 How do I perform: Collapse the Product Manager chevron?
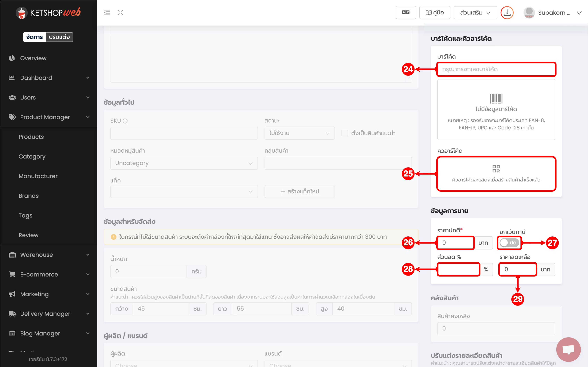tap(88, 117)
